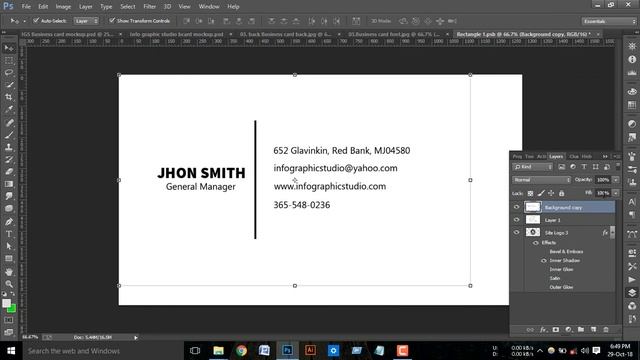
Task: Select the Pen tool
Action: pyautogui.click(x=9, y=222)
